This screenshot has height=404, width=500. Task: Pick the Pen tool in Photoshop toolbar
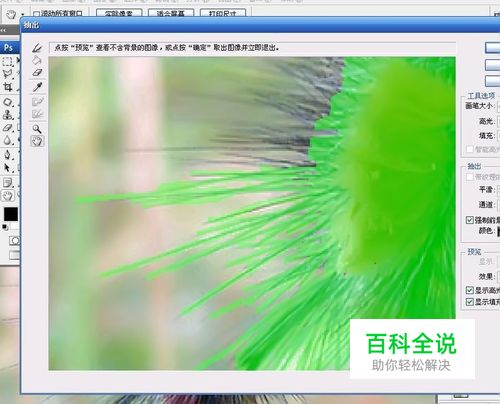(x=7, y=155)
